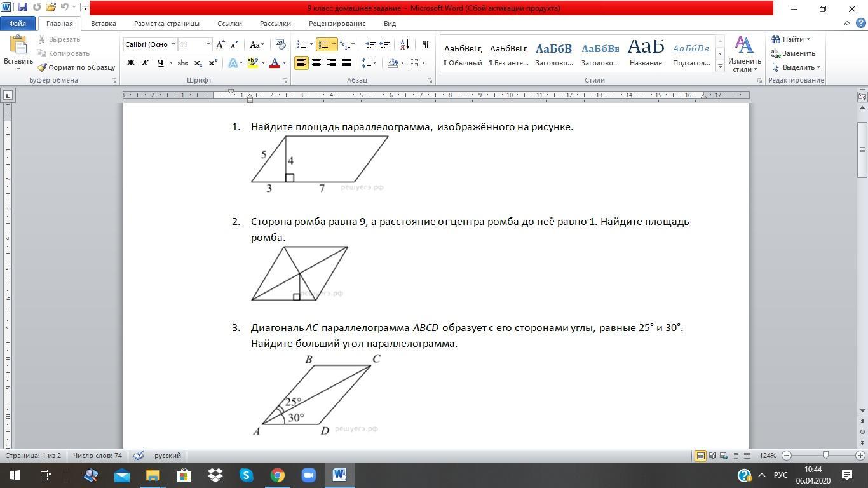
Task: Switch to the Рецензирование tab
Action: (x=337, y=24)
